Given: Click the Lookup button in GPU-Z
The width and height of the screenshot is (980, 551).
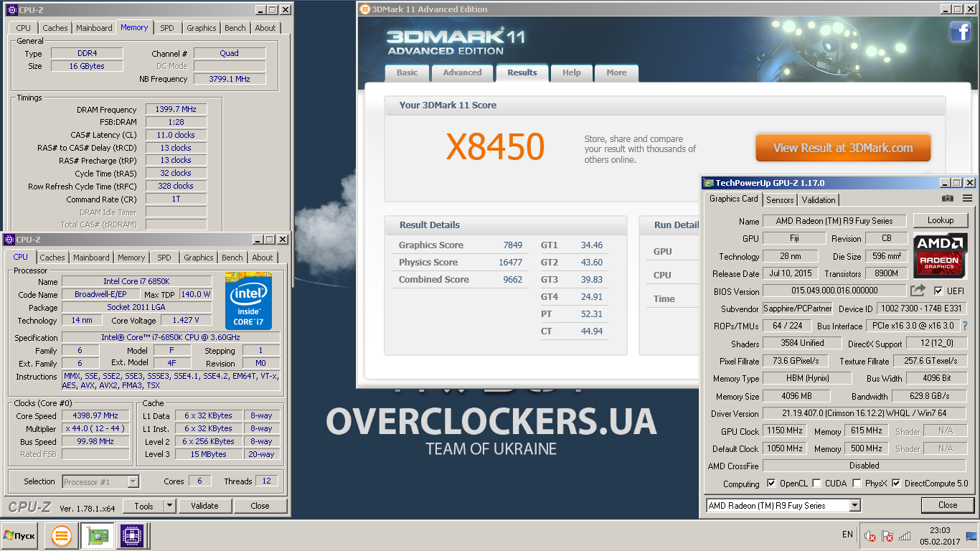Looking at the screenshot, I should tap(940, 220).
